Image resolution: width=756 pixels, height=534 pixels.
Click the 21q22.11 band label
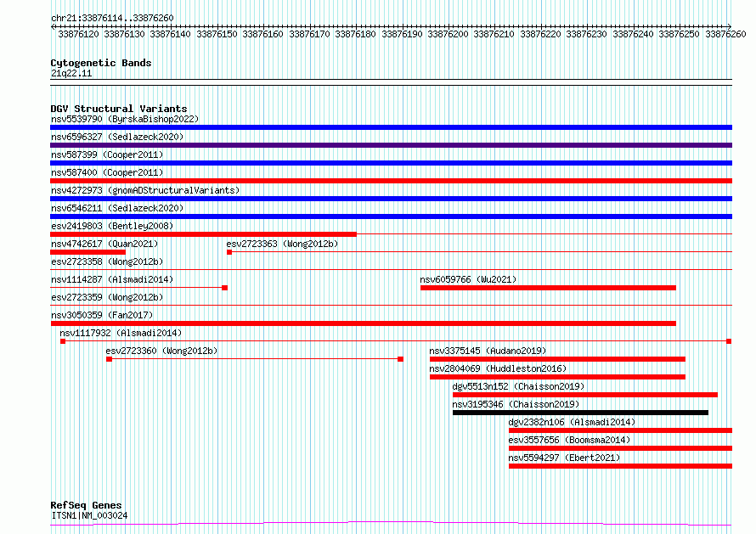pyautogui.click(x=71, y=73)
